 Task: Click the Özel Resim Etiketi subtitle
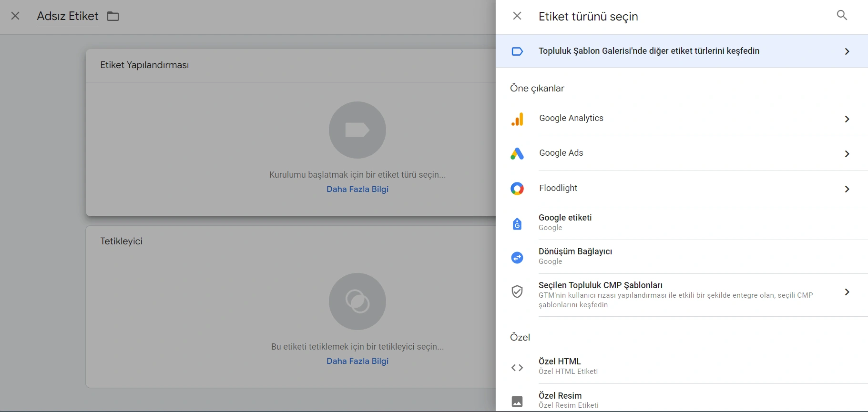click(x=569, y=405)
